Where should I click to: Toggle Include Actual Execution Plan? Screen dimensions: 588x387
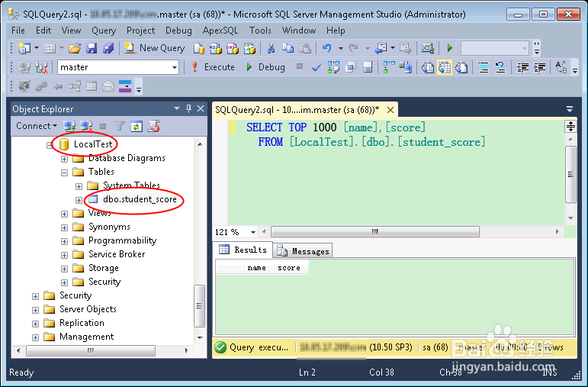pyautogui.click(x=389, y=67)
